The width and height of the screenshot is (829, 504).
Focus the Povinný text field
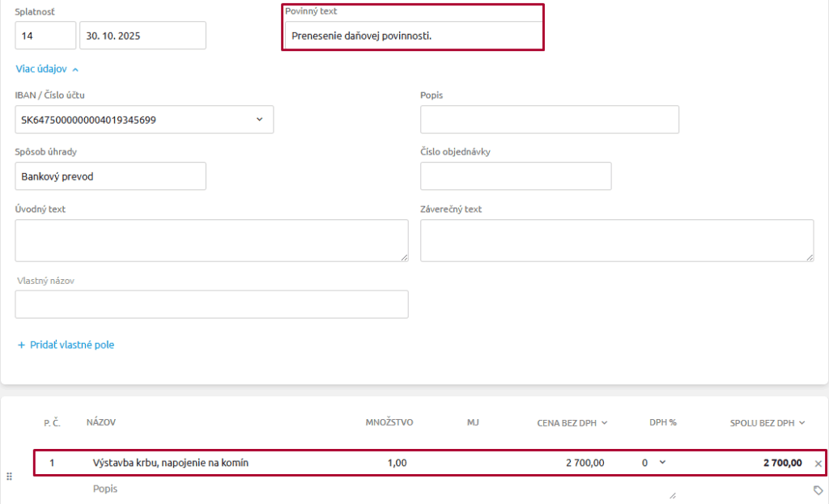pos(413,36)
